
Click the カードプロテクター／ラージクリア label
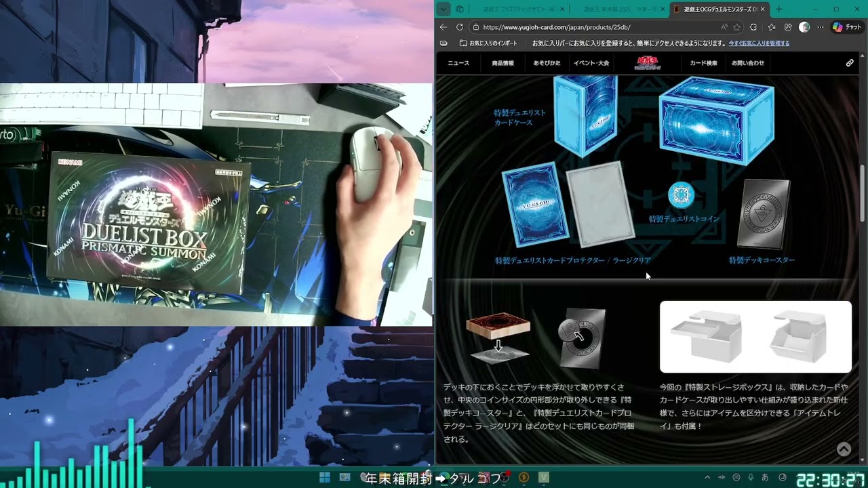point(573,260)
